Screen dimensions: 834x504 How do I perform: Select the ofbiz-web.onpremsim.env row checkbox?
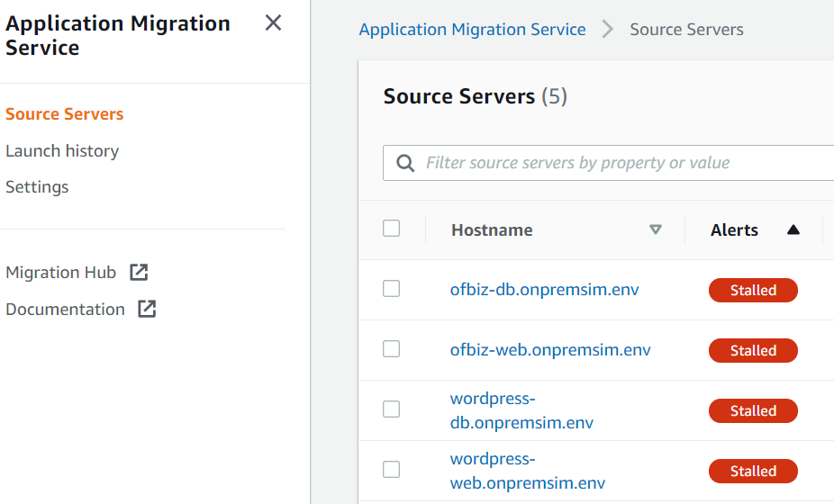pos(392,349)
